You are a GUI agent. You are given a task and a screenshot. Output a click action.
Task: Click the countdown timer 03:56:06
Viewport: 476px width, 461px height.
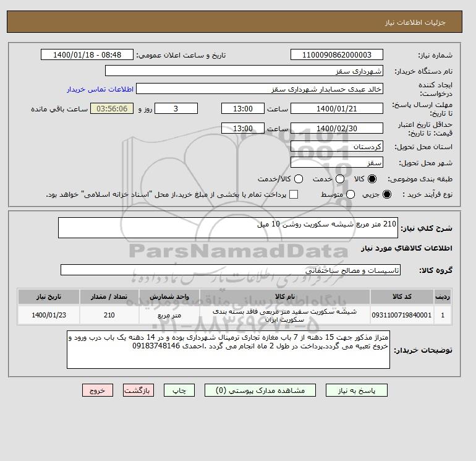pyautogui.click(x=112, y=108)
